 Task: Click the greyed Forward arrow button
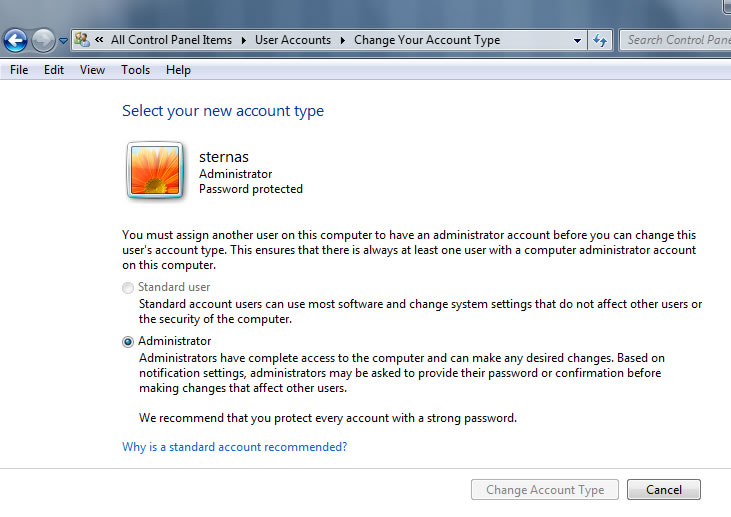pos(43,41)
